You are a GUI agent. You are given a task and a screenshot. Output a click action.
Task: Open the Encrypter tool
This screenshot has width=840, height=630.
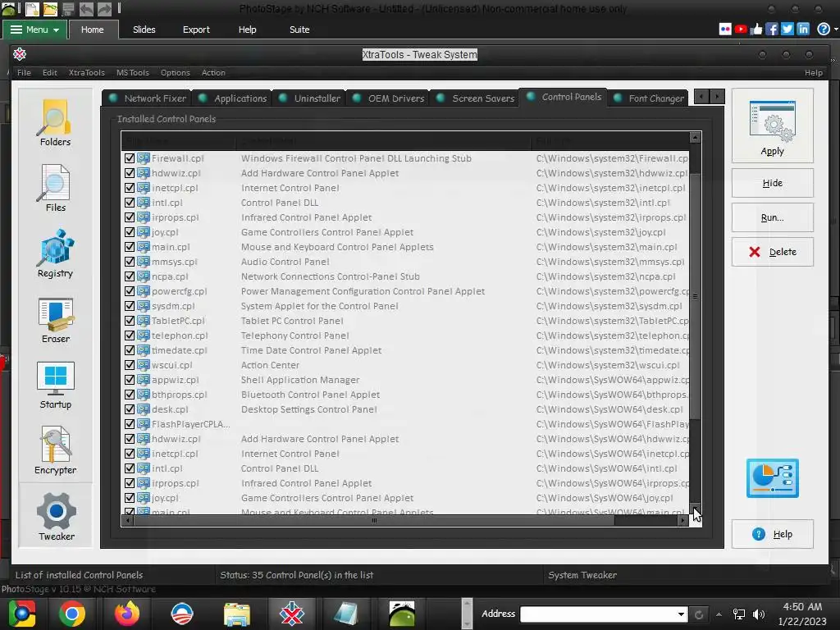point(55,451)
